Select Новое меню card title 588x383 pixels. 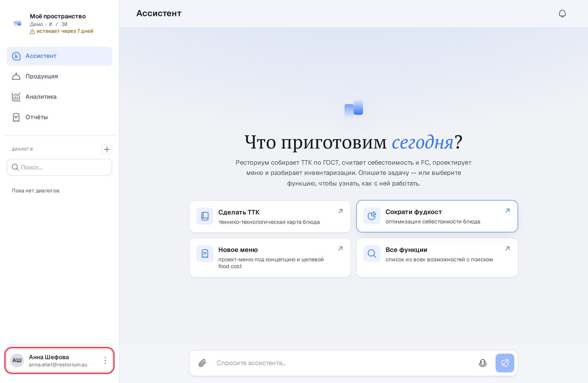(238, 250)
